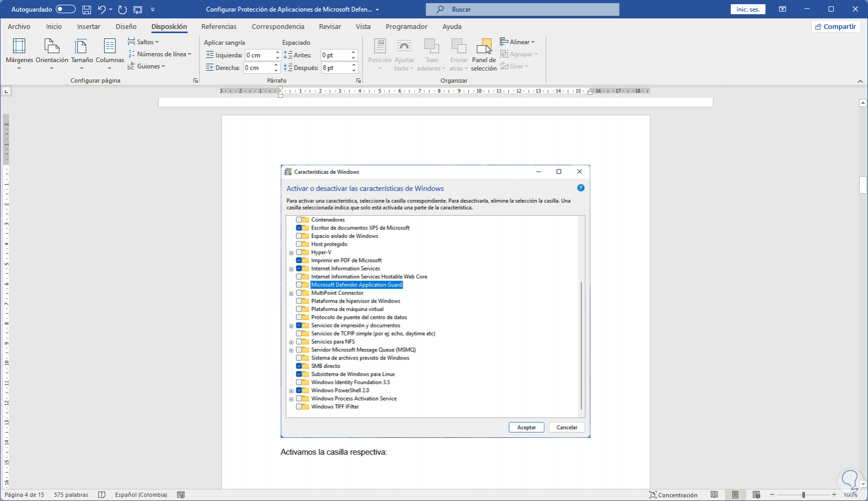Check the Espacio aislado de Windows box
Viewport: 868px width, 501px height.
click(299, 236)
